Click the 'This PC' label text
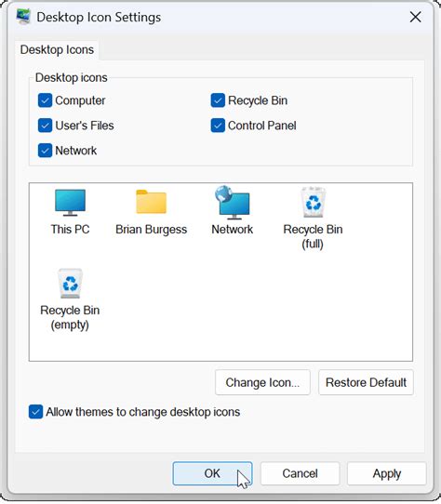The height and width of the screenshot is (504, 441). click(70, 230)
